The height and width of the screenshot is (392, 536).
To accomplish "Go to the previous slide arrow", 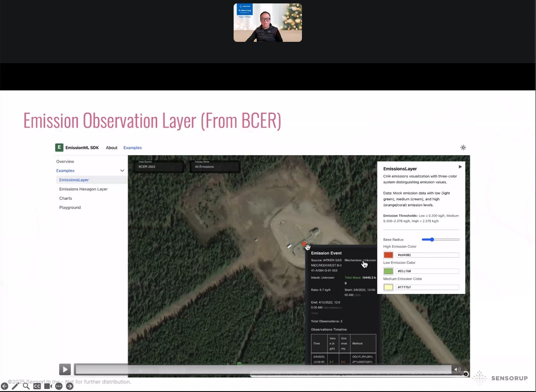I will click(5, 386).
